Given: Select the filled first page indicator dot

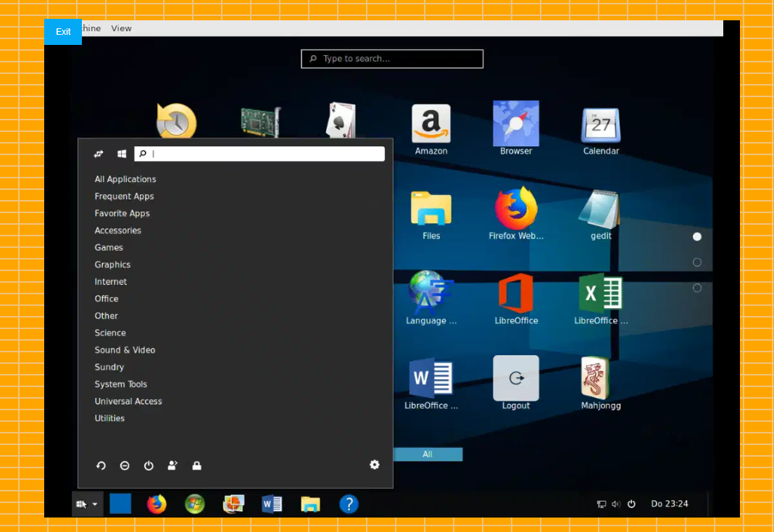Looking at the screenshot, I should [x=697, y=237].
